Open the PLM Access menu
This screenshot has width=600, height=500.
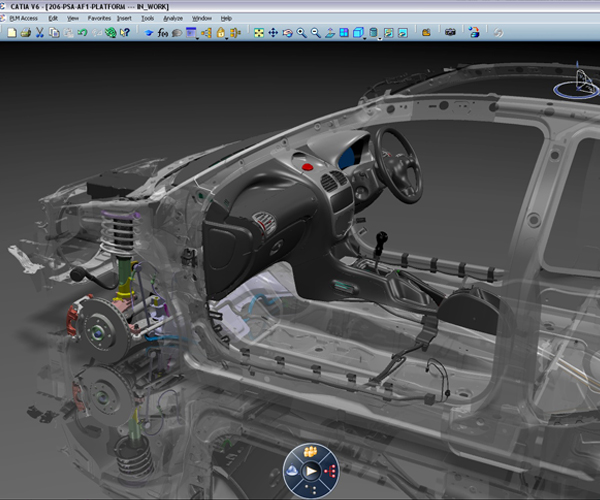coord(23,18)
